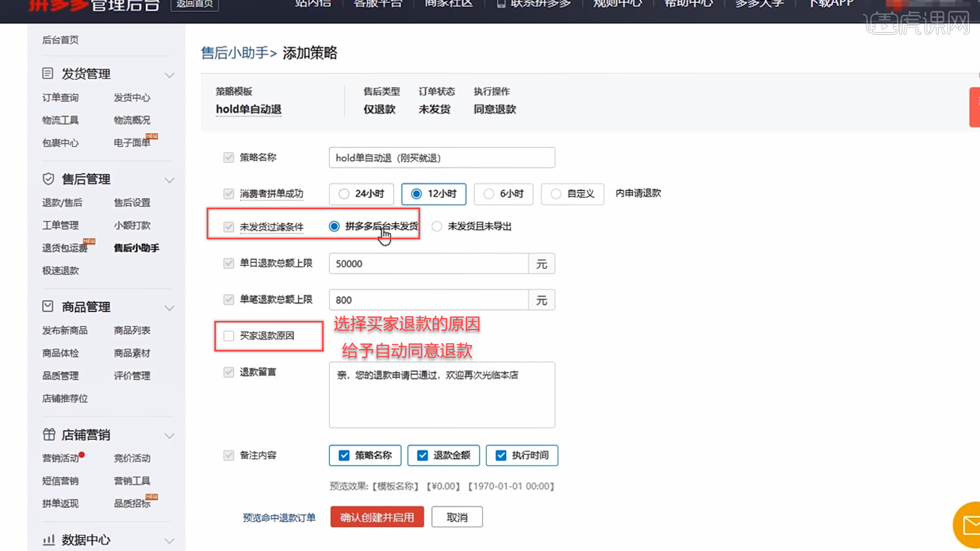The image size is (980, 551).
Task: Click the 策略名称 text input field
Action: [x=442, y=158]
